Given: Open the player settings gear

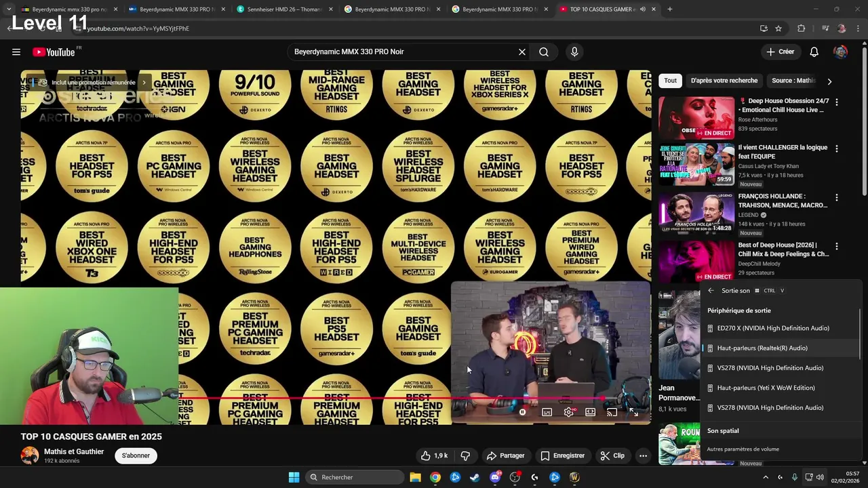Looking at the screenshot, I should (568, 411).
